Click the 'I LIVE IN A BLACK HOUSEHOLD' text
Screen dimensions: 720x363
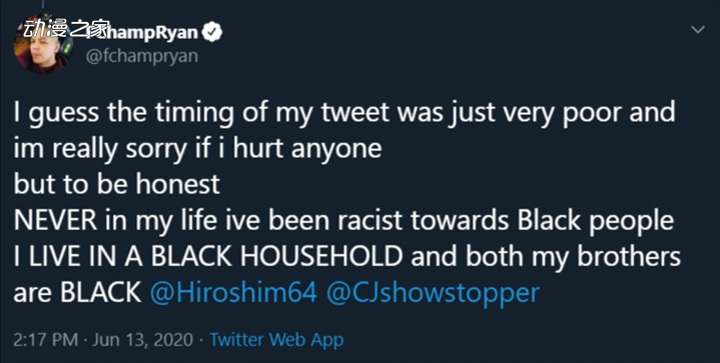208,257
